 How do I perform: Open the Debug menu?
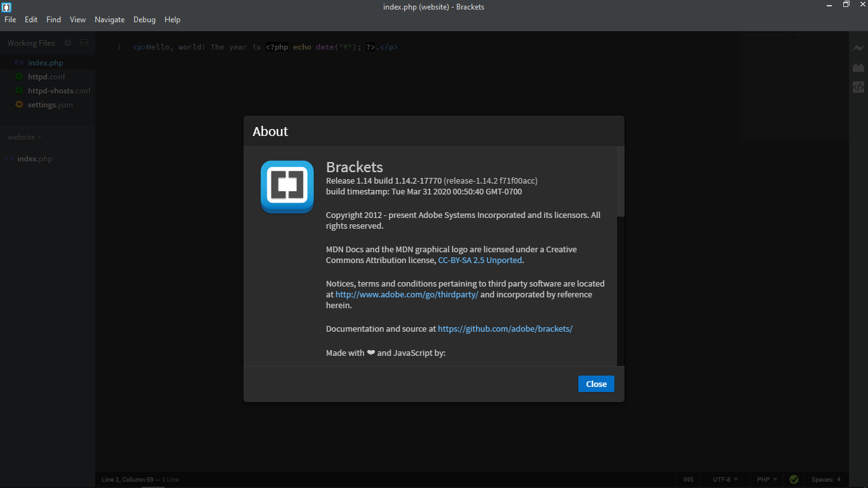144,20
